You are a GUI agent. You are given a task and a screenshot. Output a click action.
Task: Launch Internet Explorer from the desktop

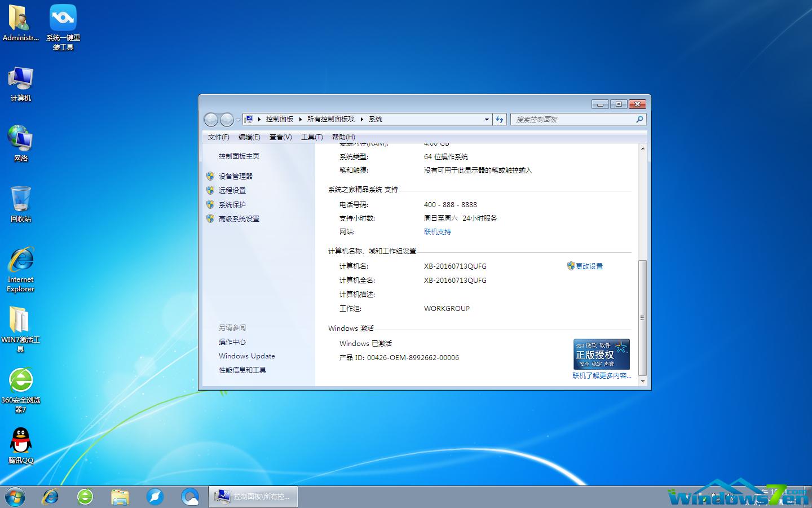point(20,265)
